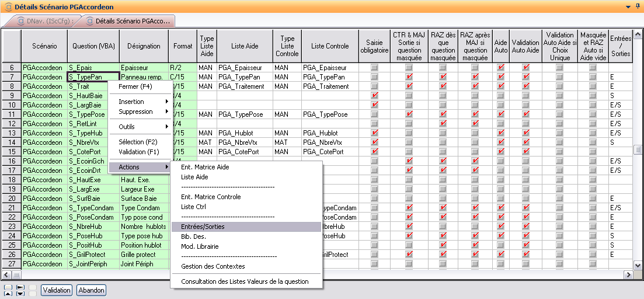Grab the vertical scrollbar thumb

click(638, 149)
